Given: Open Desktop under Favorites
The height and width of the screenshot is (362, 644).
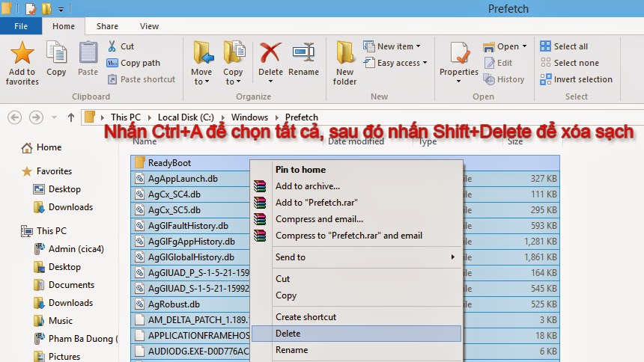Looking at the screenshot, I should pos(57,189).
